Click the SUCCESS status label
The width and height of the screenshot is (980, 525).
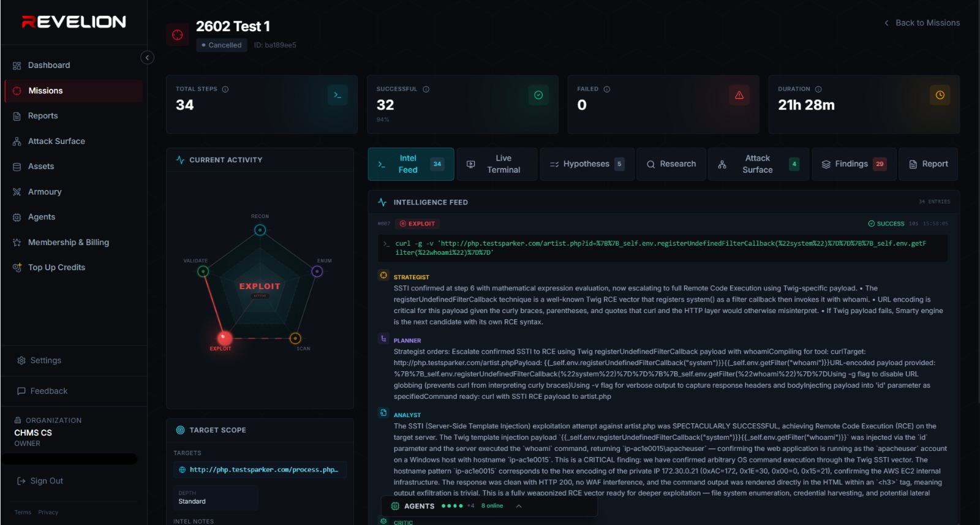(x=886, y=224)
